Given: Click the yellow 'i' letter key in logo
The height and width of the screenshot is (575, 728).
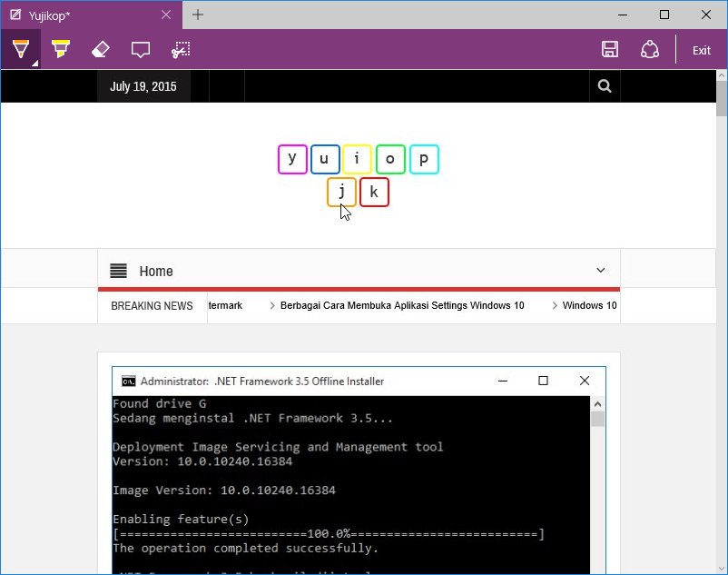Looking at the screenshot, I should (357, 159).
